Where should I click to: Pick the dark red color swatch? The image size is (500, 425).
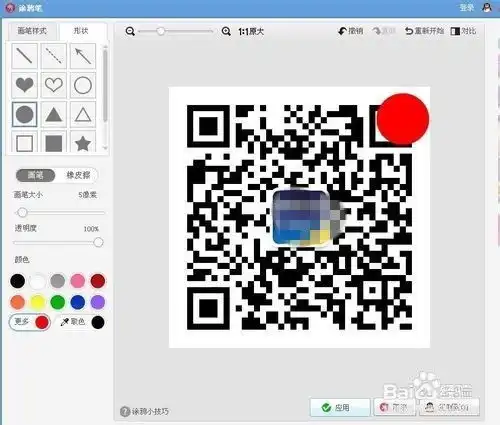(x=98, y=281)
